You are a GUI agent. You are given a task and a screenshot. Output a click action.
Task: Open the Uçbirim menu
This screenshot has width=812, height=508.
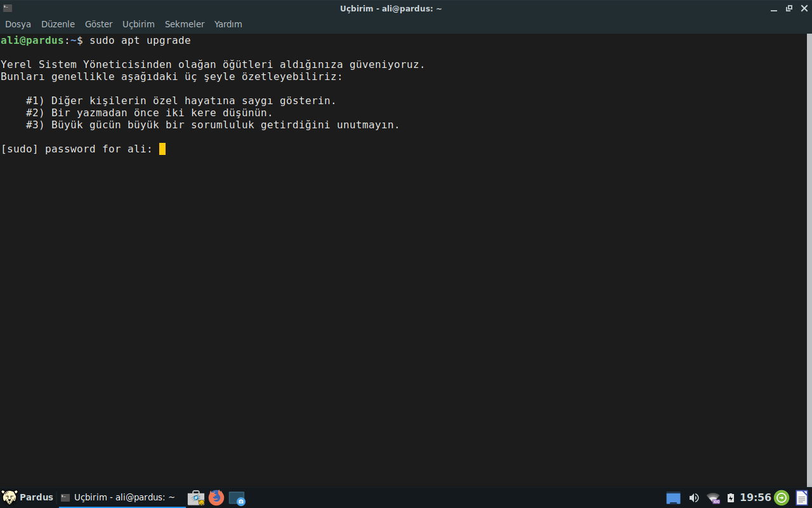[138, 24]
